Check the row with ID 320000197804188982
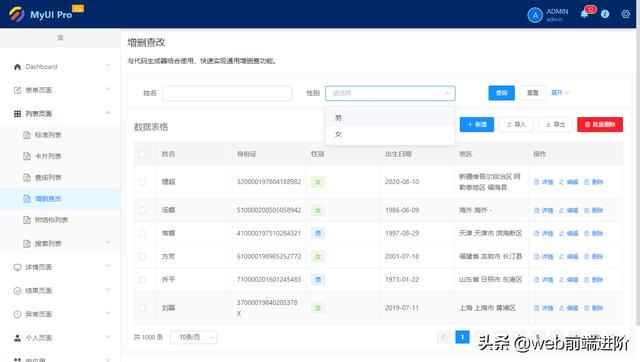Screen dimensions: 640x362 [142, 182]
